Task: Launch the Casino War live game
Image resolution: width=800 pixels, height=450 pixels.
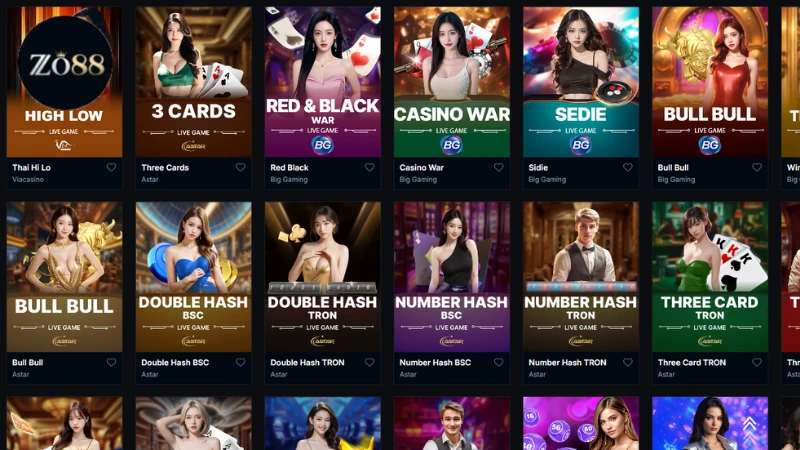Action: tap(452, 82)
